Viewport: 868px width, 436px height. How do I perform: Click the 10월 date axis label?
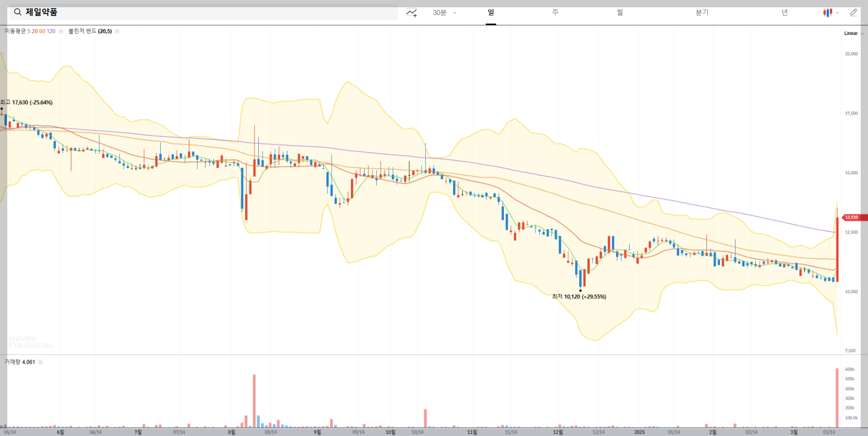click(390, 432)
